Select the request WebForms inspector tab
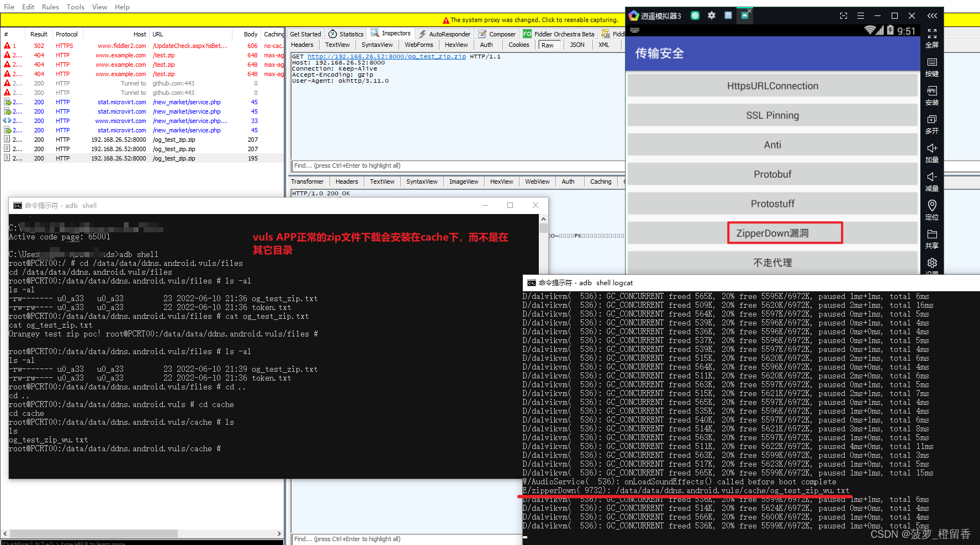 pyautogui.click(x=419, y=45)
